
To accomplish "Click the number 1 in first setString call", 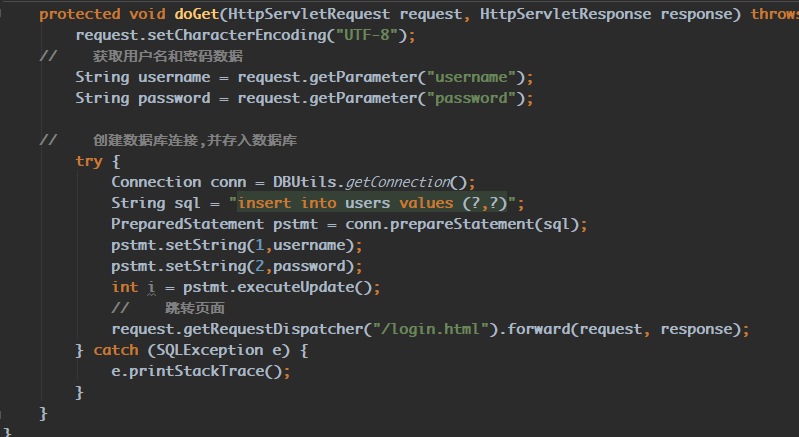I will coord(259,245).
